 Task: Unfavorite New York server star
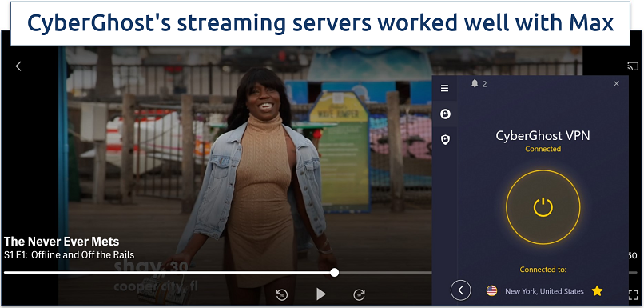(597, 291)
